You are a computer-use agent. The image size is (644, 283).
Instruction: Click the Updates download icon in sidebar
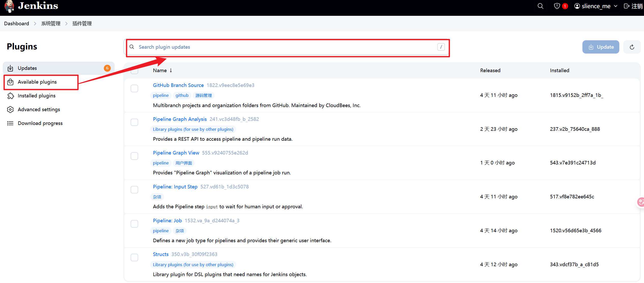10,68
